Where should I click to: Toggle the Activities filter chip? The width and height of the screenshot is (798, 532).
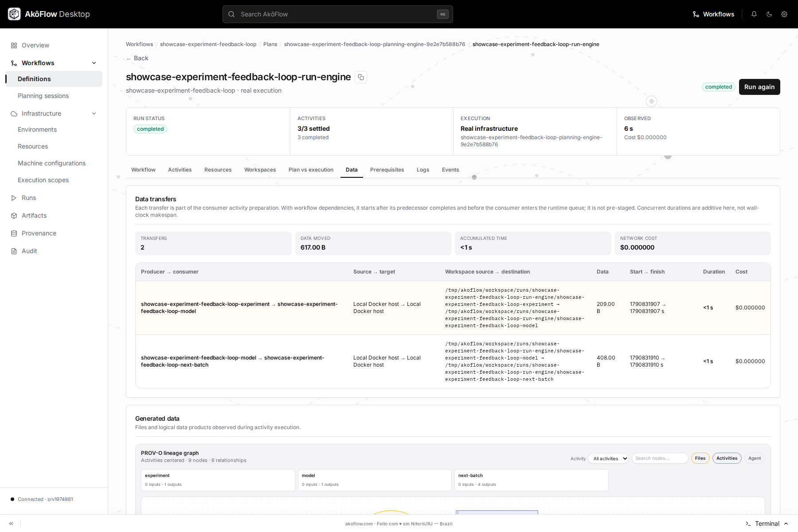click(x=727, y=458)
